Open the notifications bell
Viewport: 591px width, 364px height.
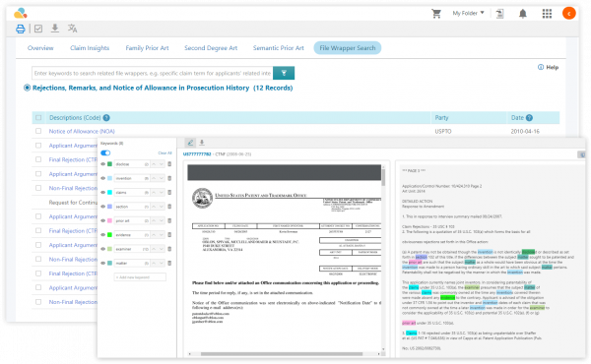[x=523, y=14]
